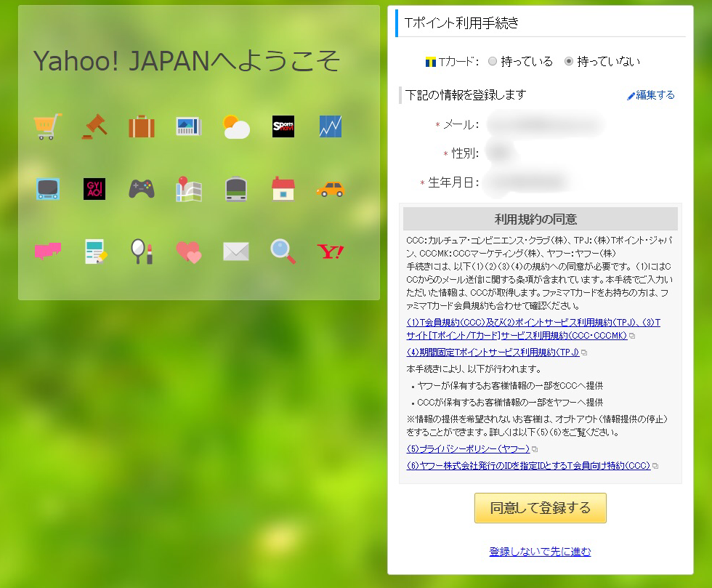Open the map with pin icon
This screenshot has width=712, height=588.
pos(188,188)
